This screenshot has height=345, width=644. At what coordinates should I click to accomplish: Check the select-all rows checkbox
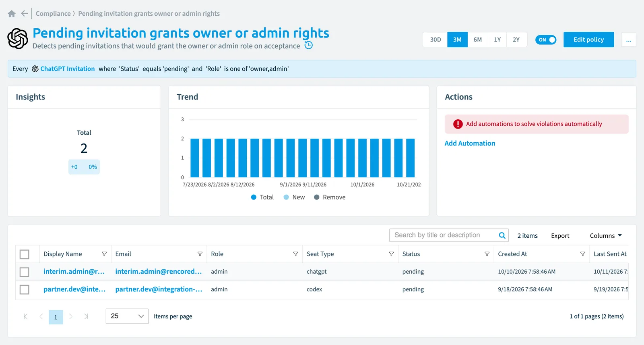25,254
